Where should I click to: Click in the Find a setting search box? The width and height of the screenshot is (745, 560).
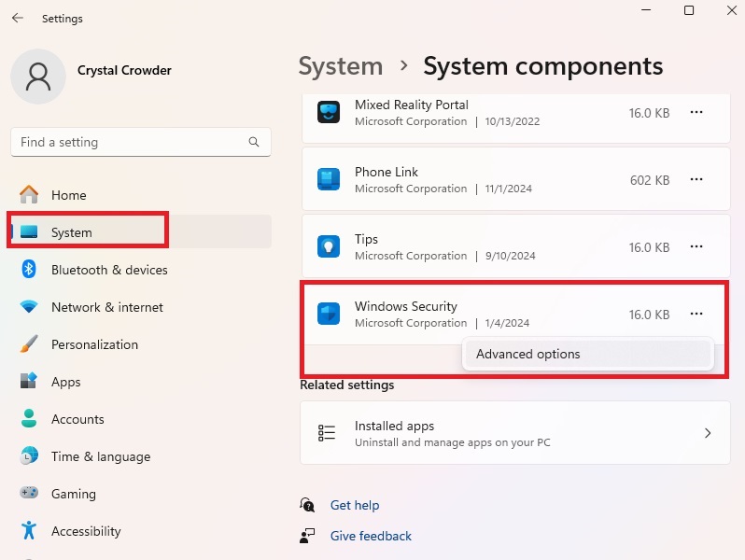[141, 142]
